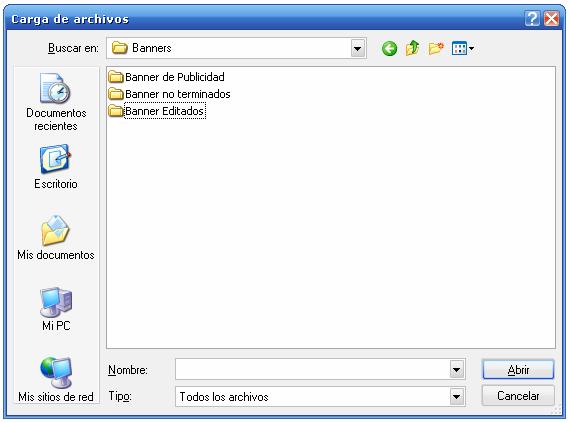The image size is (570, 423).
Task: Go back using the green arrow icon
Action: click(x=389, y=48)
